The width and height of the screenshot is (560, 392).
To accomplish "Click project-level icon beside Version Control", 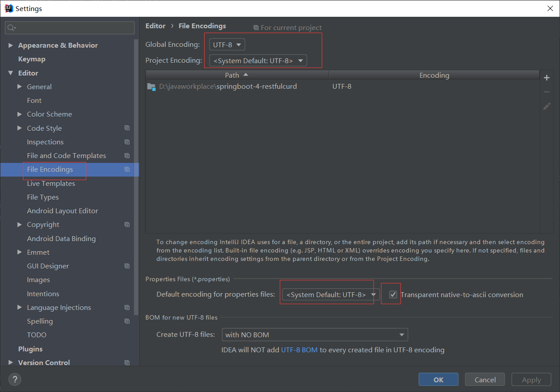I will (127, 362).
